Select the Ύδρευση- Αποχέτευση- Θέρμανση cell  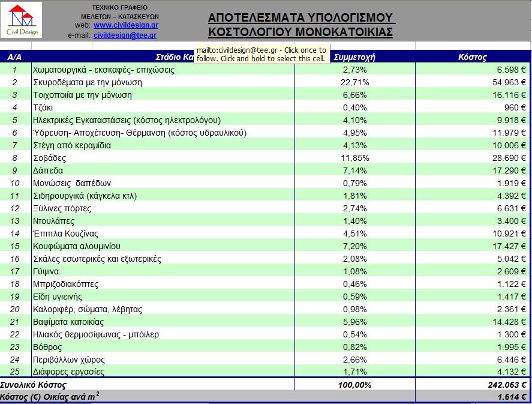(x=163, y=133)
